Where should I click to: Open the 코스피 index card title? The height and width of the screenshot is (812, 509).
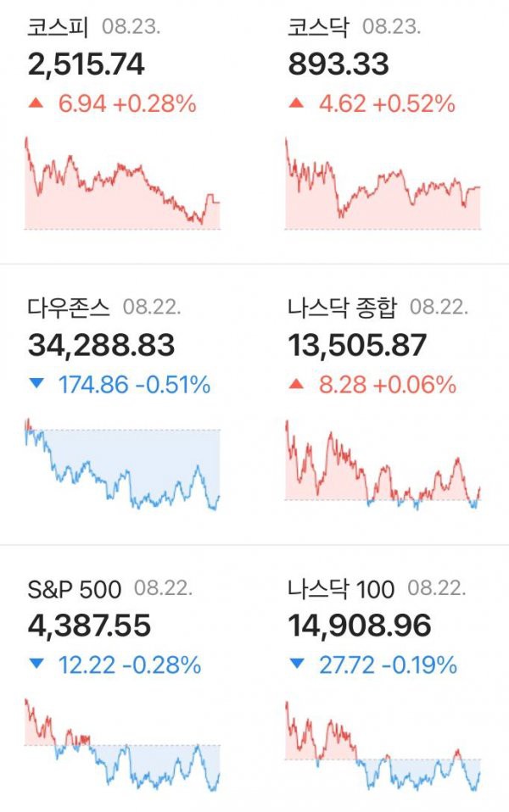coord(58,26)
